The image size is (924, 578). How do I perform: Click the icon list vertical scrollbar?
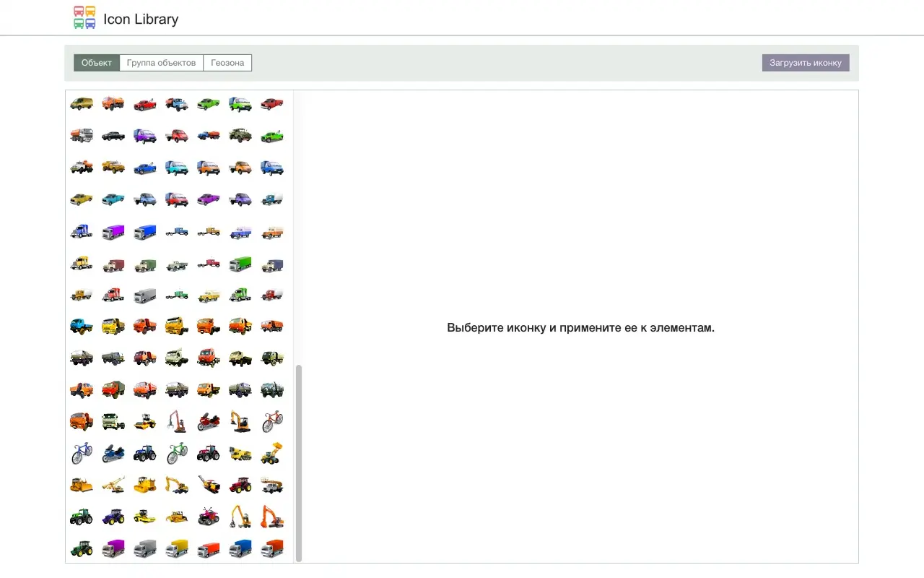click(299, 462)
